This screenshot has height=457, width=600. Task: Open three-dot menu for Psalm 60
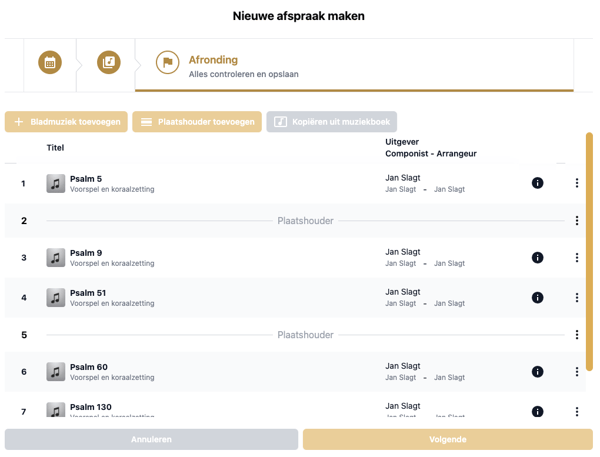576,372
